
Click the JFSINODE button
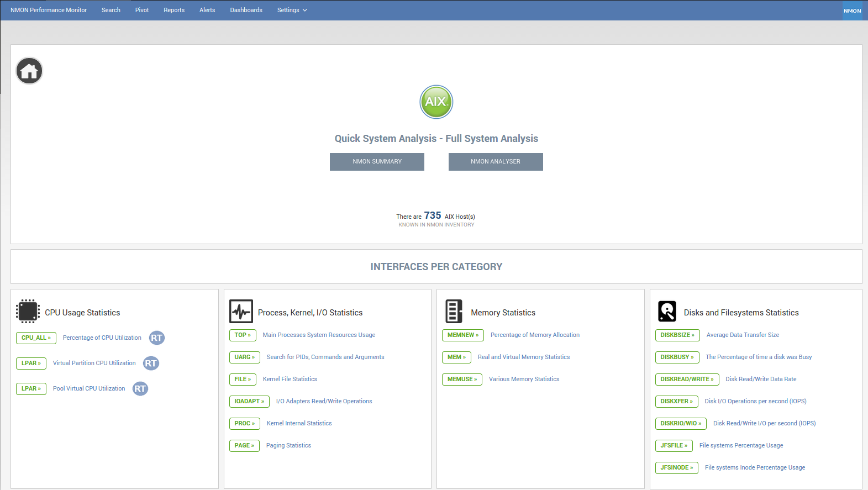[x=677, y=468]
